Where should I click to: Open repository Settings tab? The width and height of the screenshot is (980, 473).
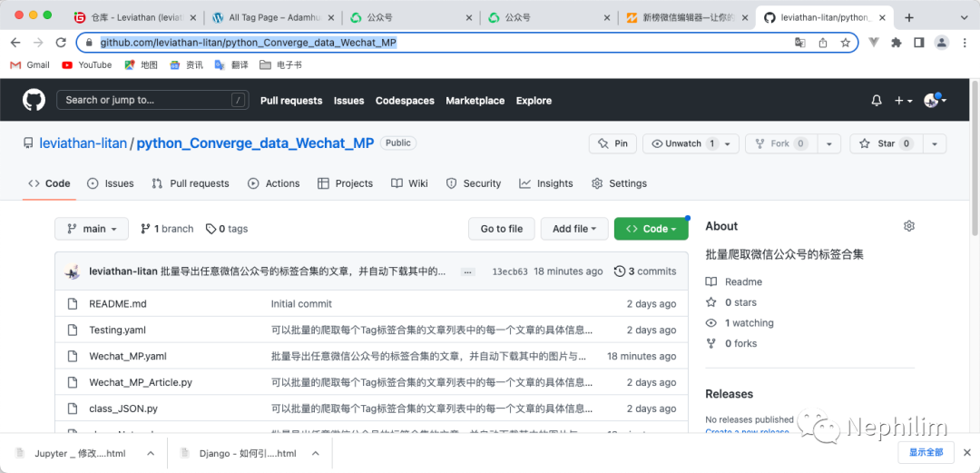tap(619, 183)
